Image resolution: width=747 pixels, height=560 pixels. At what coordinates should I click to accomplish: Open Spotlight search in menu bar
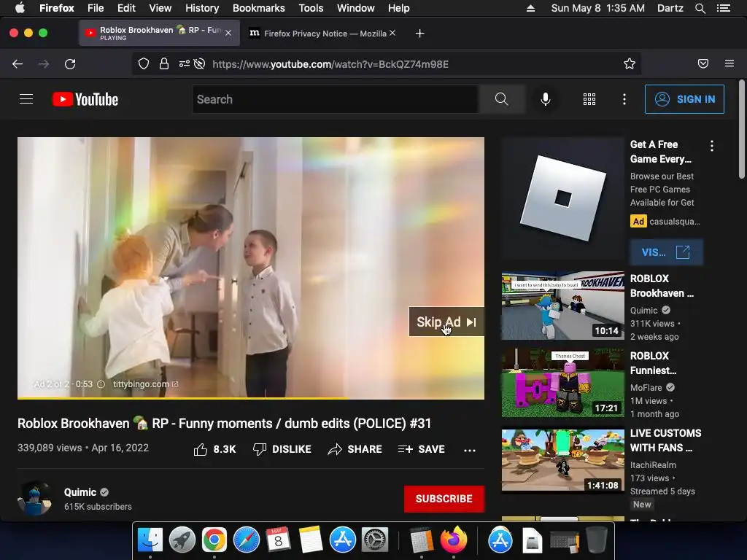(700, 8)
